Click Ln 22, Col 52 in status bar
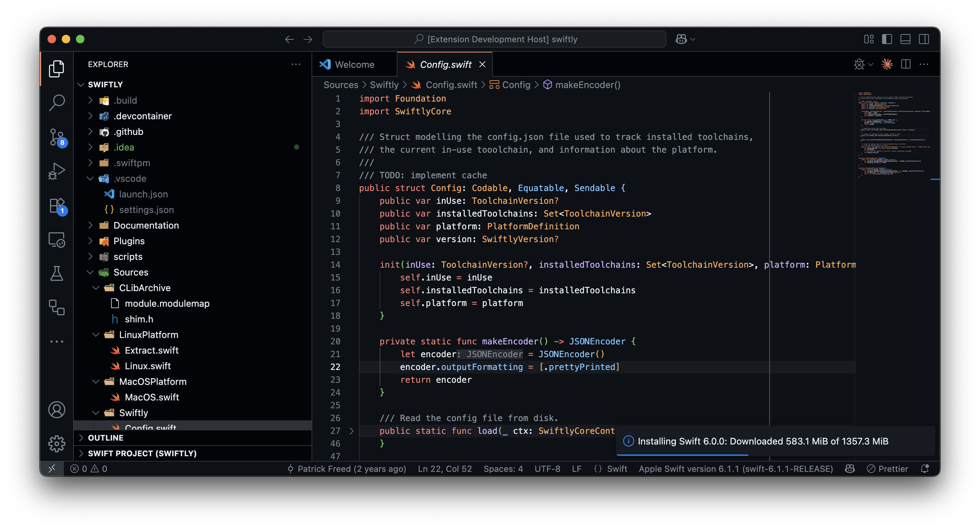Screen dimensions: 980x529 point(444,469)
